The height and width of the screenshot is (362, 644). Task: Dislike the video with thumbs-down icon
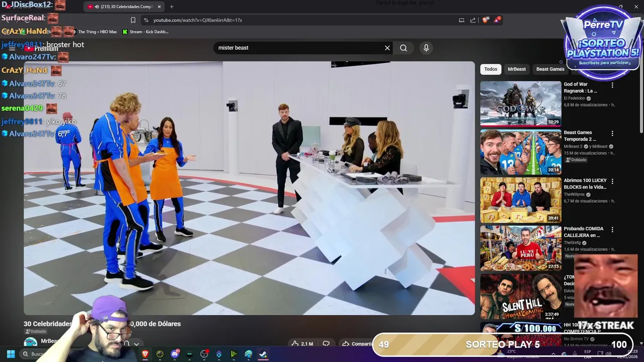[326, 344]
